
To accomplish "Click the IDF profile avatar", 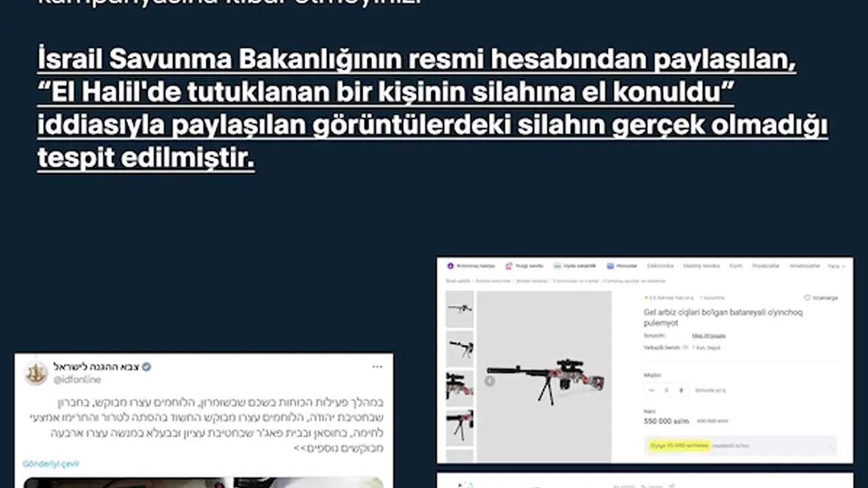I will coord(36,373).
